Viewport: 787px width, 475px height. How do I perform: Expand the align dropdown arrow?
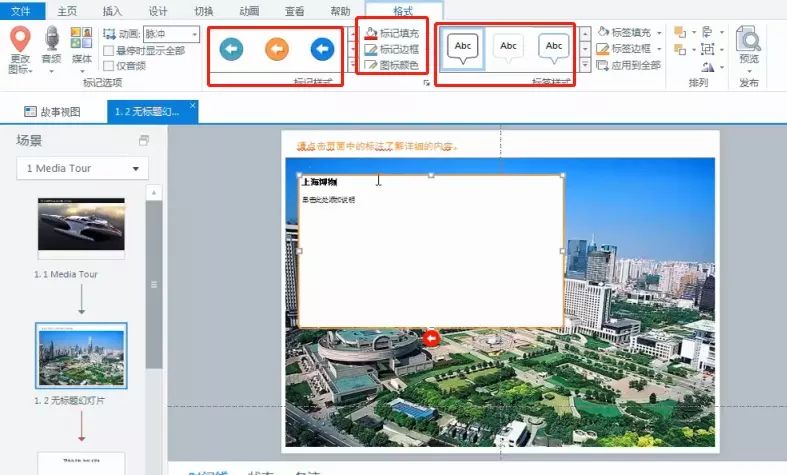tap(722, 33)
